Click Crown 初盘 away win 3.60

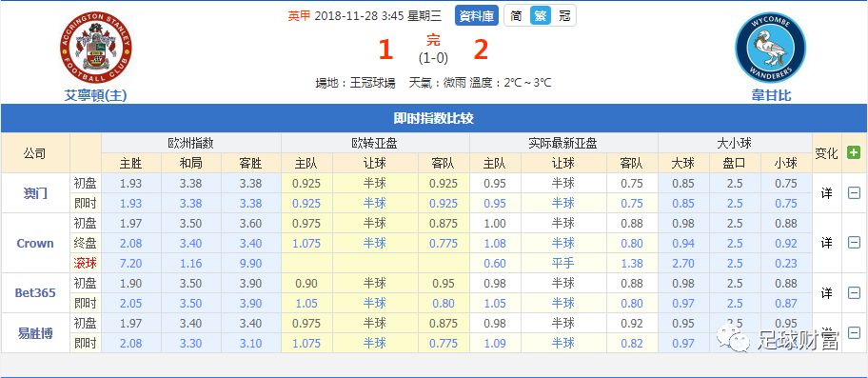click(x=250, y=224)
